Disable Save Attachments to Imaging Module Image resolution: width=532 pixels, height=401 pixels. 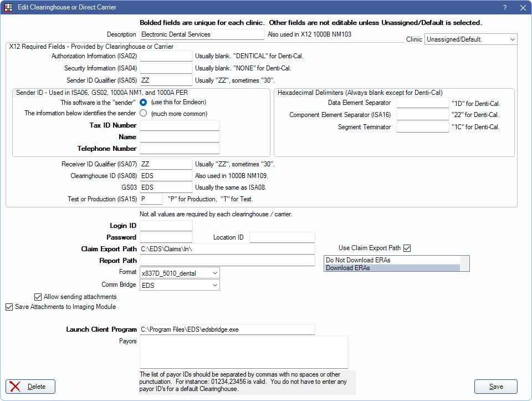(x=9, y=307)
